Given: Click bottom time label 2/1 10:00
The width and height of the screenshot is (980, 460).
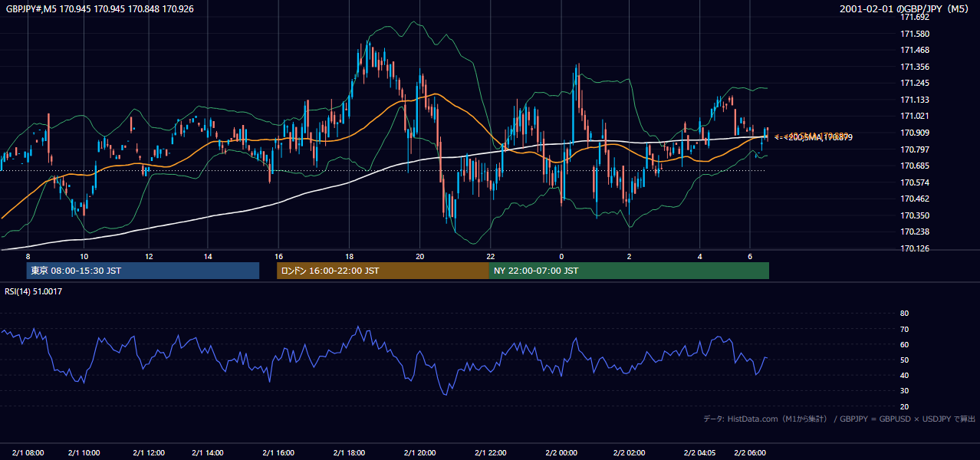Looking at the screenshot, I should 84,452.
